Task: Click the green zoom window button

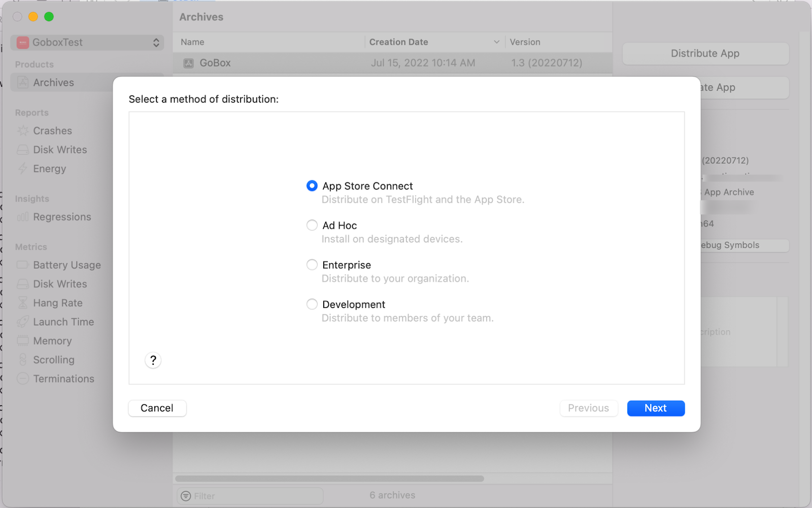Action: click(49, 17)
